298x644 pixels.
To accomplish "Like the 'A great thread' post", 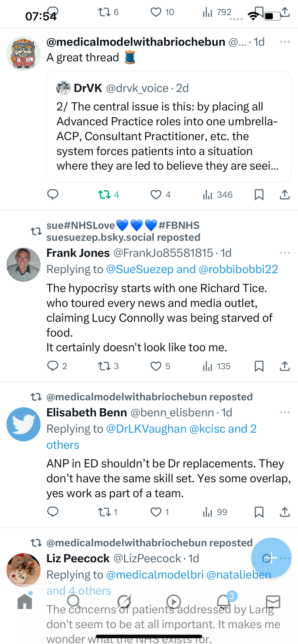I will pyautogui.click(x=156, y=195).
